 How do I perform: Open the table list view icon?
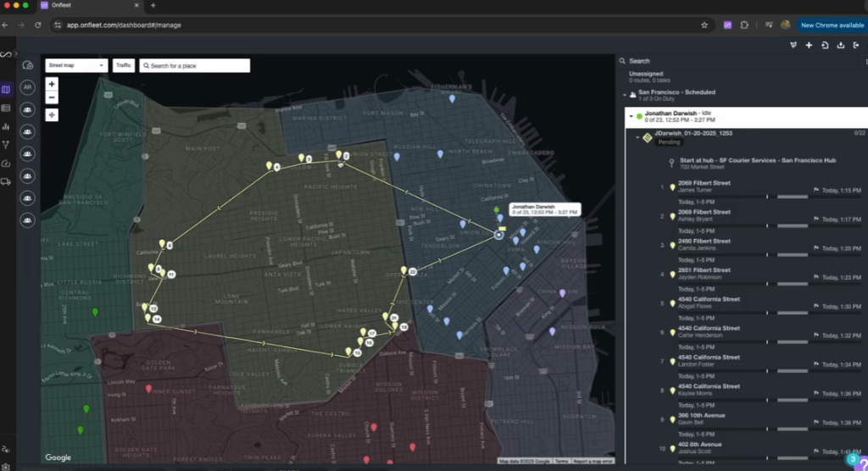pyautogui.click(x=6, y=108)
